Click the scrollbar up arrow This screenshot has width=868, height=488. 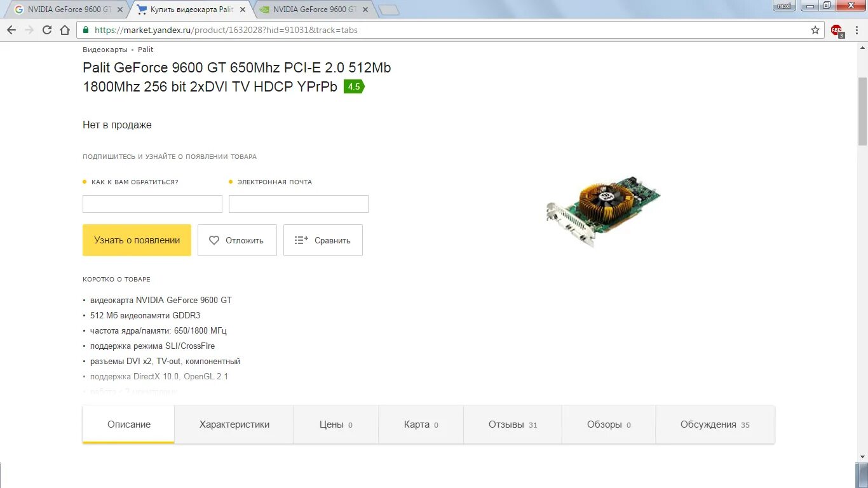(x=862, y=46)
